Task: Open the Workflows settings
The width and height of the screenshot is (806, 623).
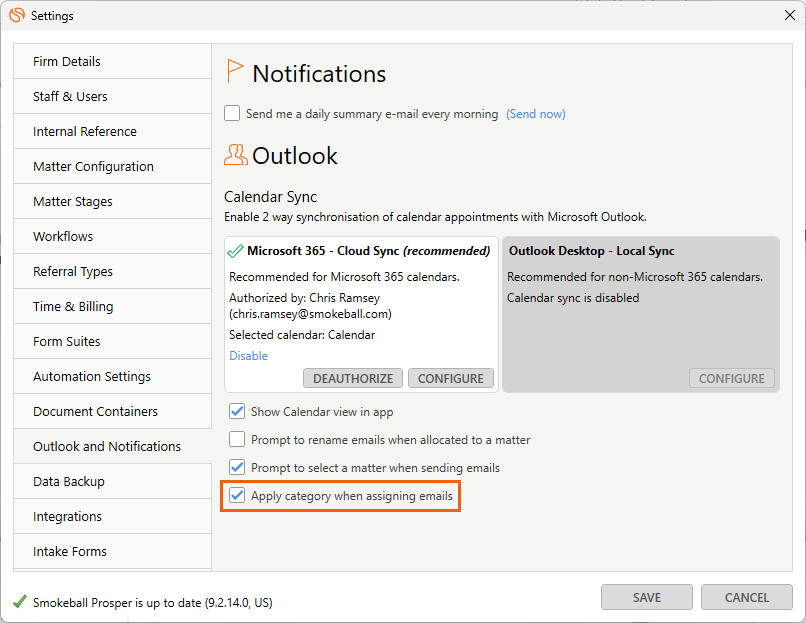Action: tap(113, 236)
